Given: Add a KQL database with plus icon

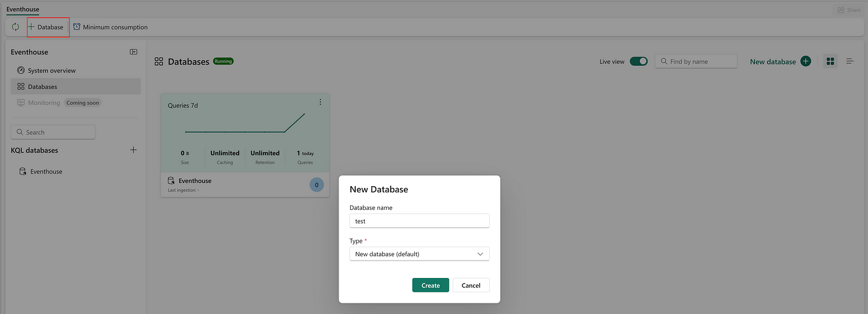Looking at the screenshot, I should pos(133,150).
